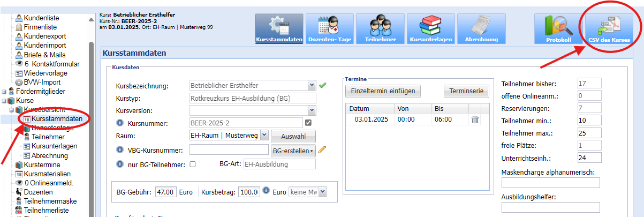Click the Einzeltermin einfügen button
The height and width of the screenshot is (217, 644).
coord(383,91)
